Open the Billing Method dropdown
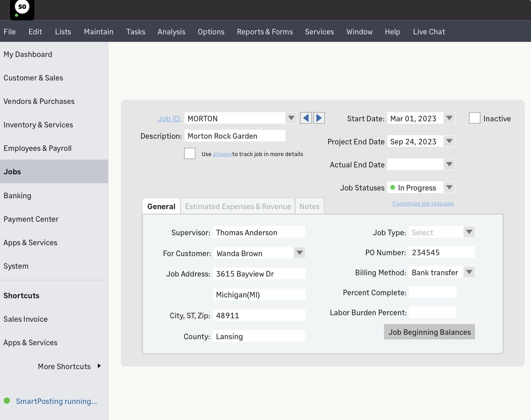The image size is (531, 420). [x=469, y=272]
